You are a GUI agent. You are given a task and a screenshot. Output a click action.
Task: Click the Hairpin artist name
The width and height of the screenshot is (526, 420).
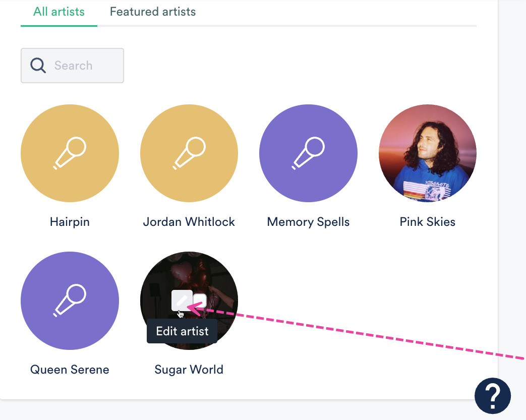[x=70, y=222]
